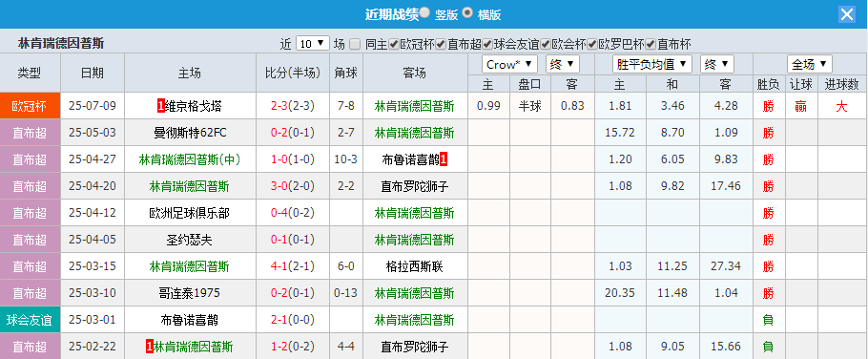Click date 25-03-10
The image size is (868, 359).
pos(93,293)
